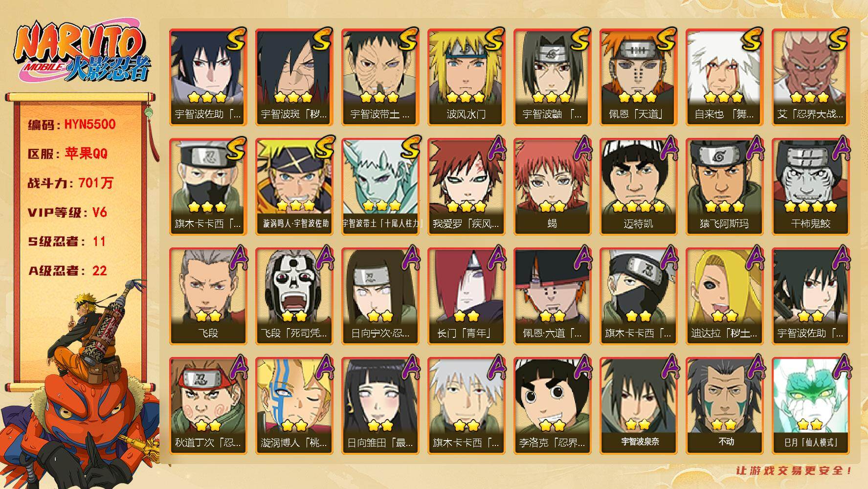Screen dimensions: 868x489
Task: Open the 佩恩「天道」 character card
Action: click(638, 77)
